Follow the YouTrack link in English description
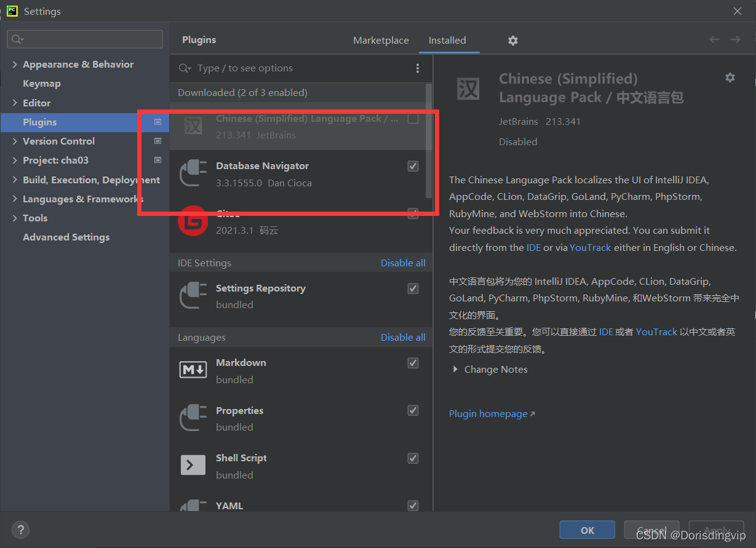756x548 pixels. pyautogui.click(x=591, y=248)
